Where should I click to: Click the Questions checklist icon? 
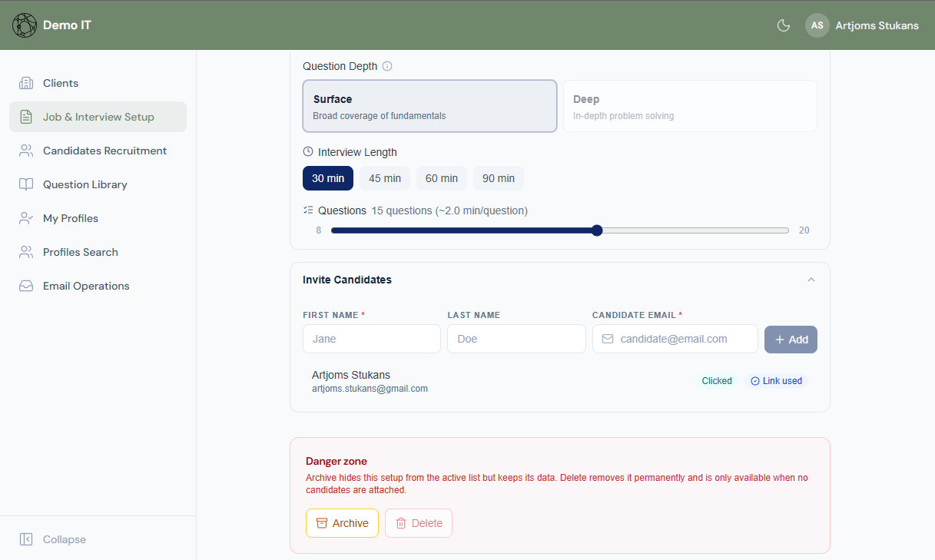(x=308, y=210)
